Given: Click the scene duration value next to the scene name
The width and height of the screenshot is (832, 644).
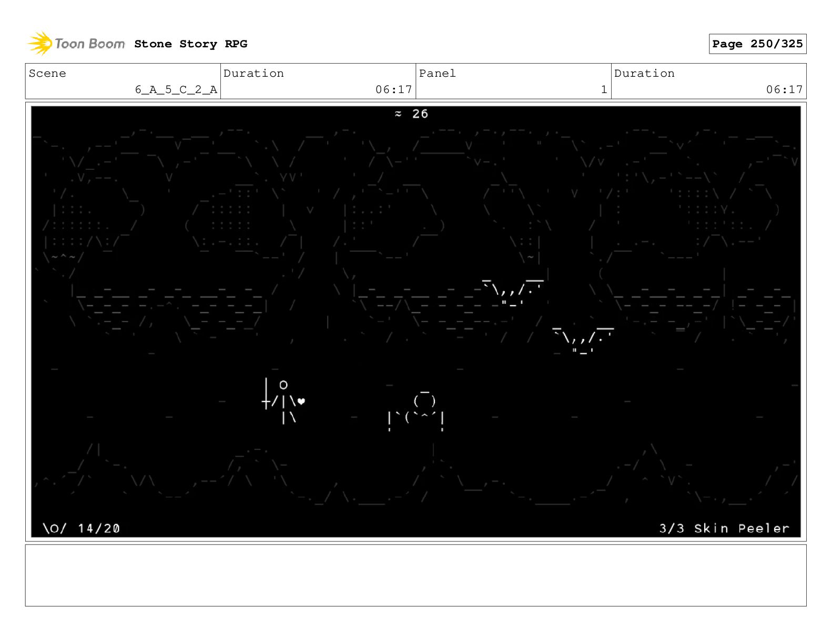Looking at the screenshot, I should (x=393, y=89).
